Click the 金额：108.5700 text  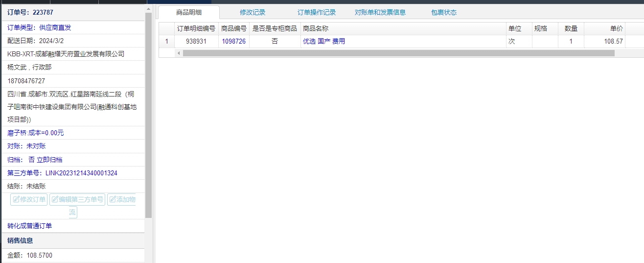tap(30, 255)
